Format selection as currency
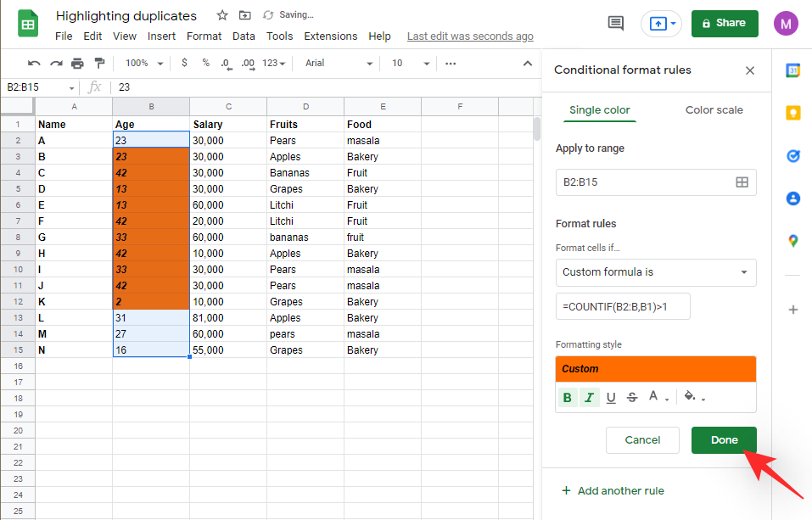 (184, 63)
